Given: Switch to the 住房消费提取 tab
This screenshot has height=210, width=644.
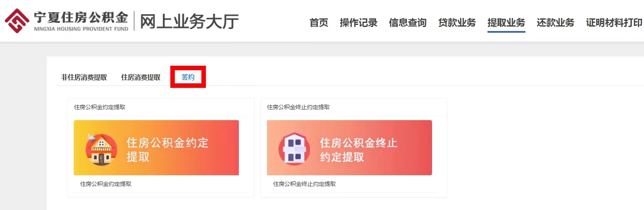Looking at the screenshot, I should [141, 77].
